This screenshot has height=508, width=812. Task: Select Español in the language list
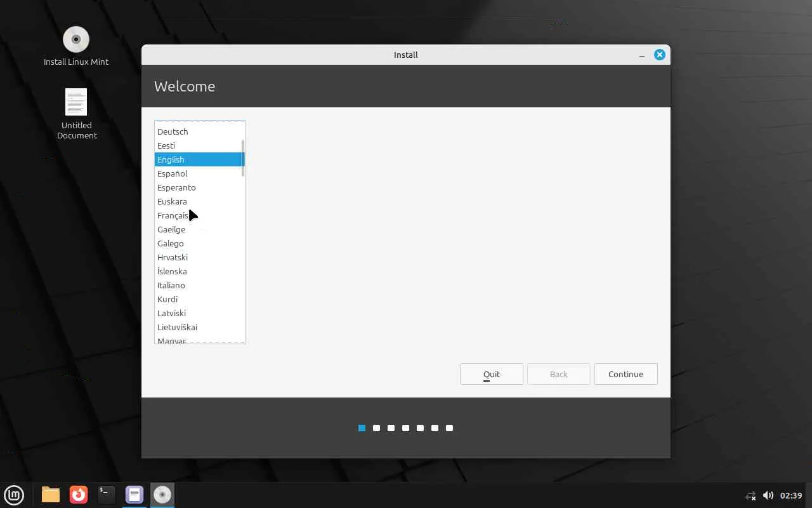[x=199, y=173]
